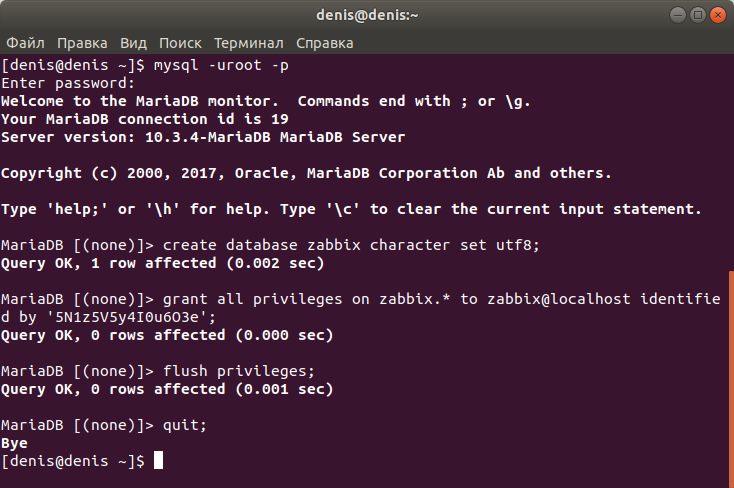Click the orange terminal scrollbar

[731, 378]
